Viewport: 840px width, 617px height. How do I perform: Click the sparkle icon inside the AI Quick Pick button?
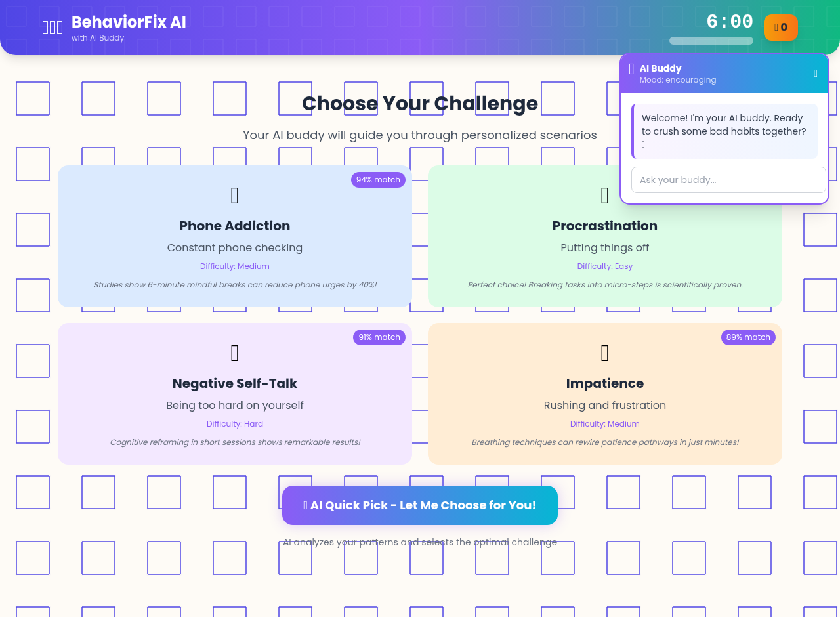coord(305,505)
